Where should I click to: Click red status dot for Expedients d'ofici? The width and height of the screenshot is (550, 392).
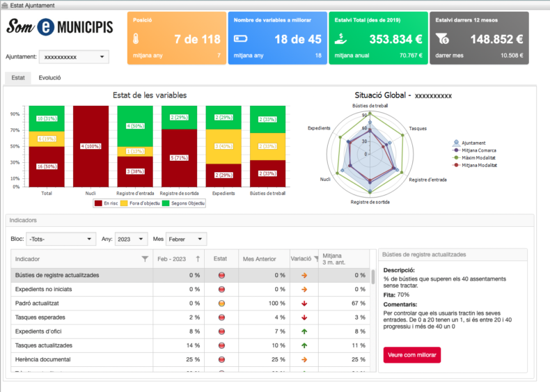click(x=221, y=331)
